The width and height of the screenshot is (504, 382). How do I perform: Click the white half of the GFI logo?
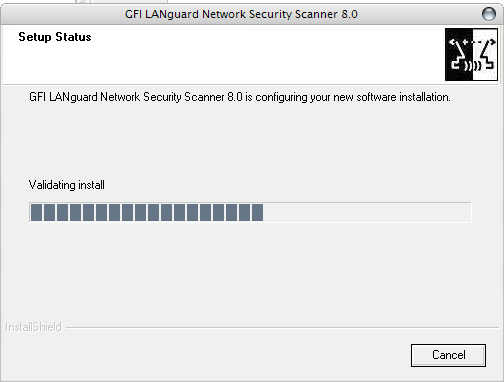tap(485, 54)
